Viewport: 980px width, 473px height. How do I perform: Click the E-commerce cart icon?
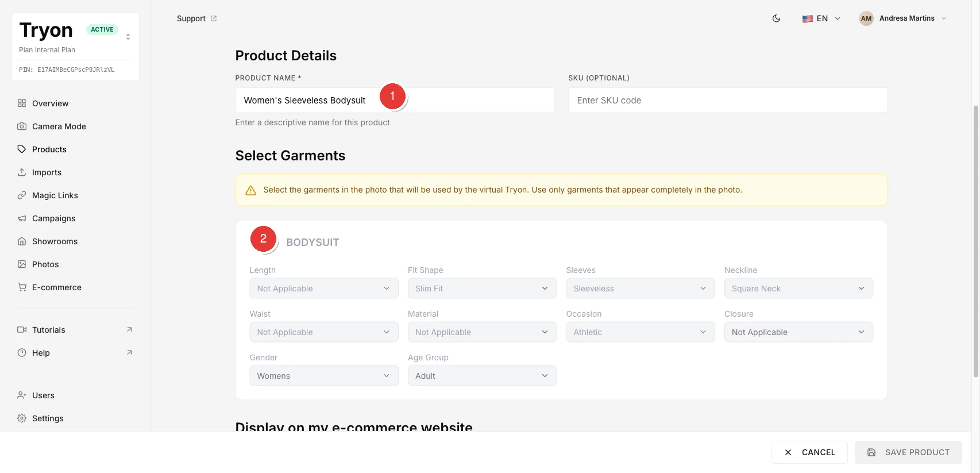[22, 287]
